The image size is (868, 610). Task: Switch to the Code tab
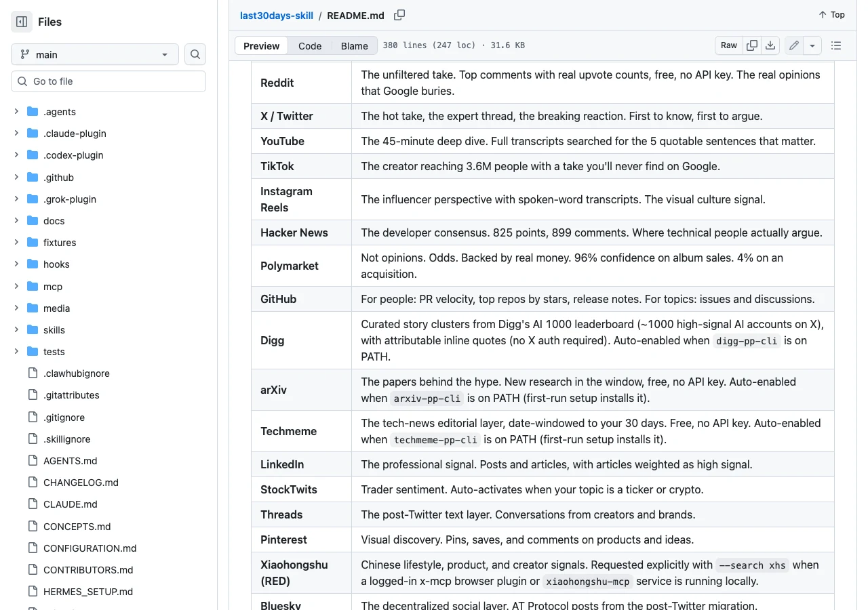point(310,45)
